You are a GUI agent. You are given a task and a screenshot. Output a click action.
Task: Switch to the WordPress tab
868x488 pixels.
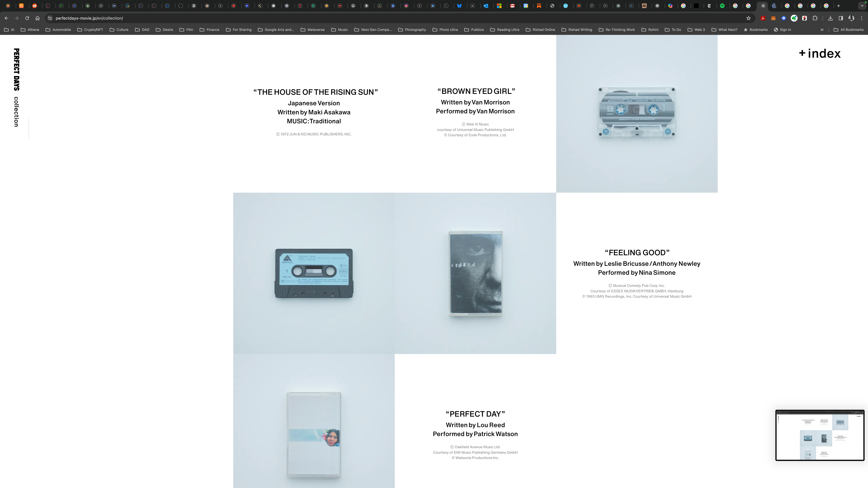pyautogui.click(x=565, y=6)
